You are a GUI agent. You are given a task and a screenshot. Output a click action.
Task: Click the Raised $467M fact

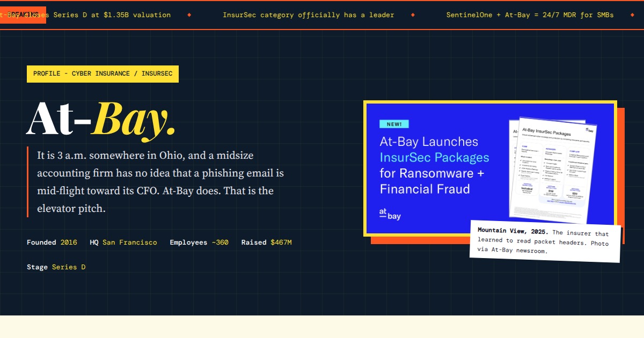click(x=267, y=243)
